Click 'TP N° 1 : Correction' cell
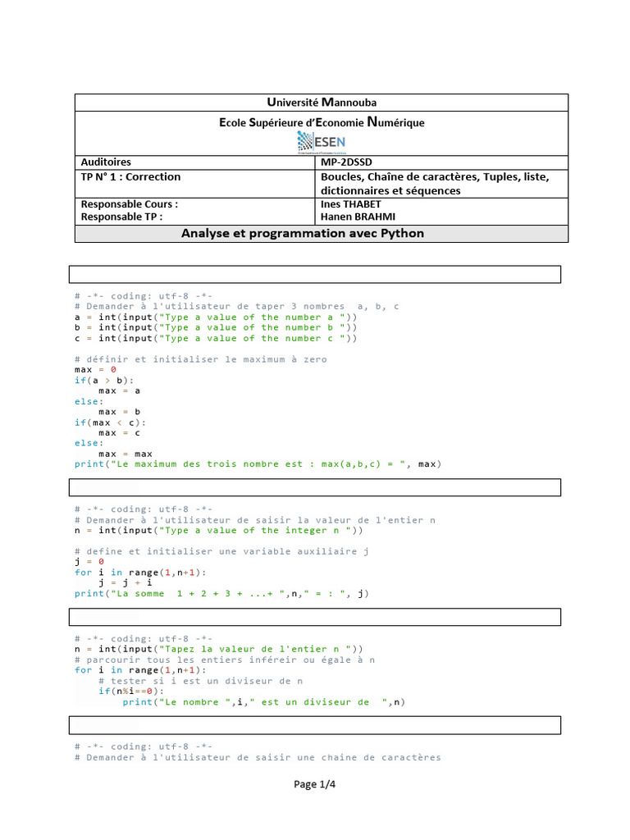630x840 pixels. click(194, 184)
